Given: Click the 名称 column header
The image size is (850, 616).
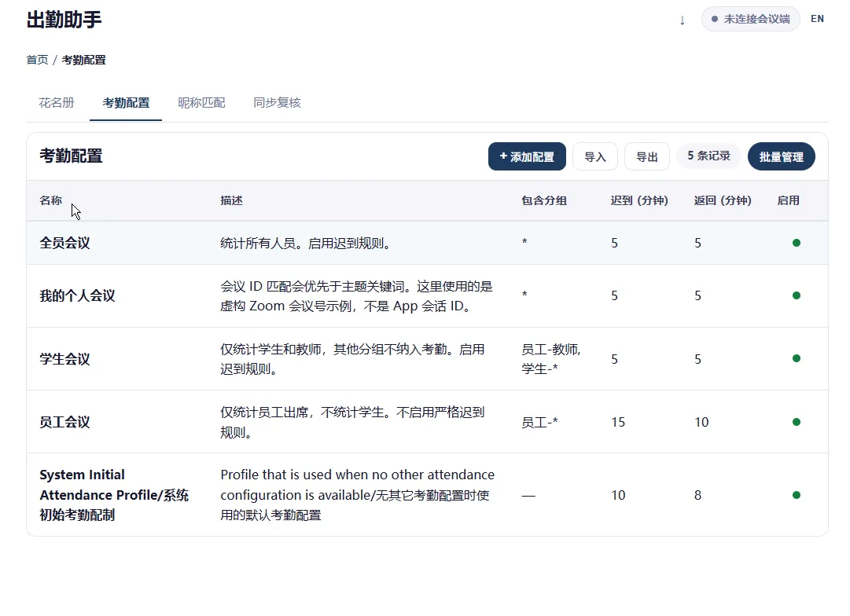Looking at the screenshot, I should point(51,200).
